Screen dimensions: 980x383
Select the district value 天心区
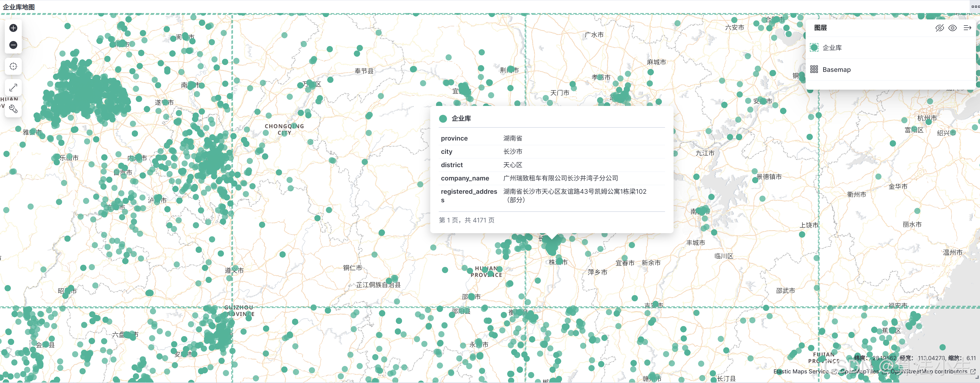[512, 165]
